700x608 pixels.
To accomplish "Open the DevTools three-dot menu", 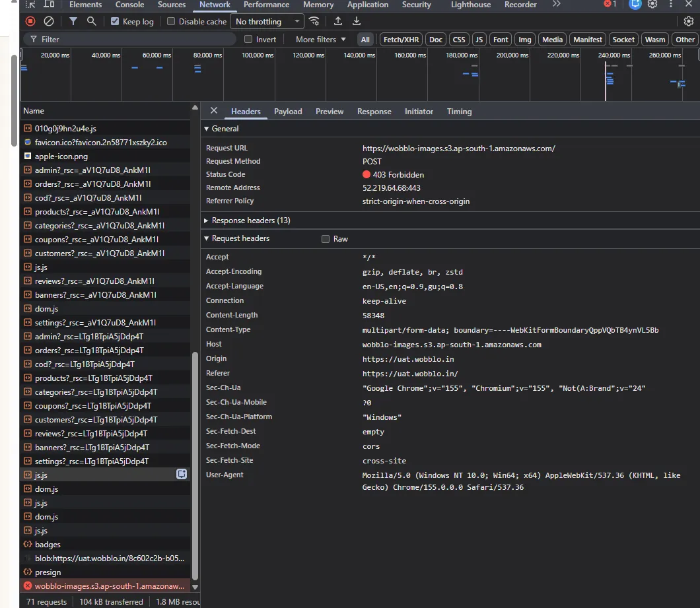I will click(670, 4).
